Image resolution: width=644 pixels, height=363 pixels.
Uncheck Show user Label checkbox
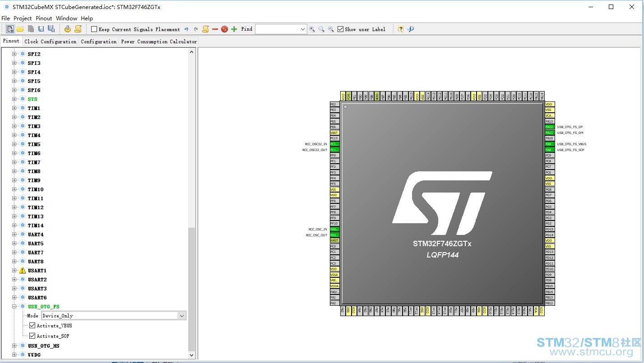[x=340, y=29]
